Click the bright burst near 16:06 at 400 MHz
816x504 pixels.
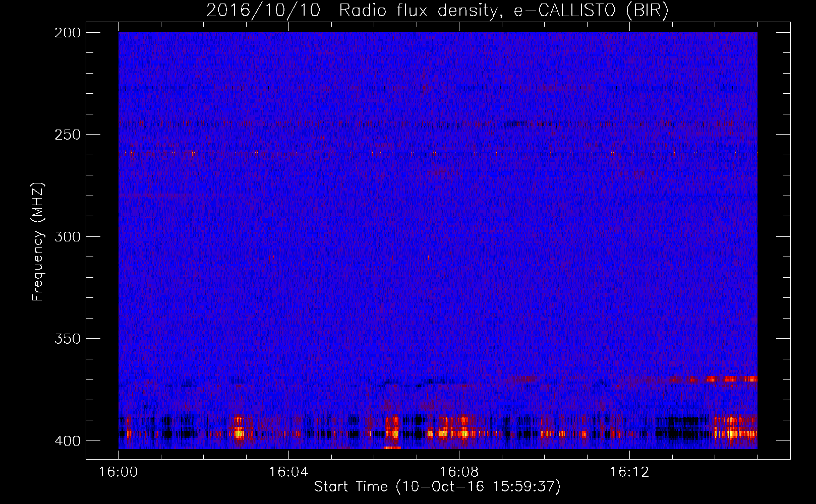click(x=392, y=429)
